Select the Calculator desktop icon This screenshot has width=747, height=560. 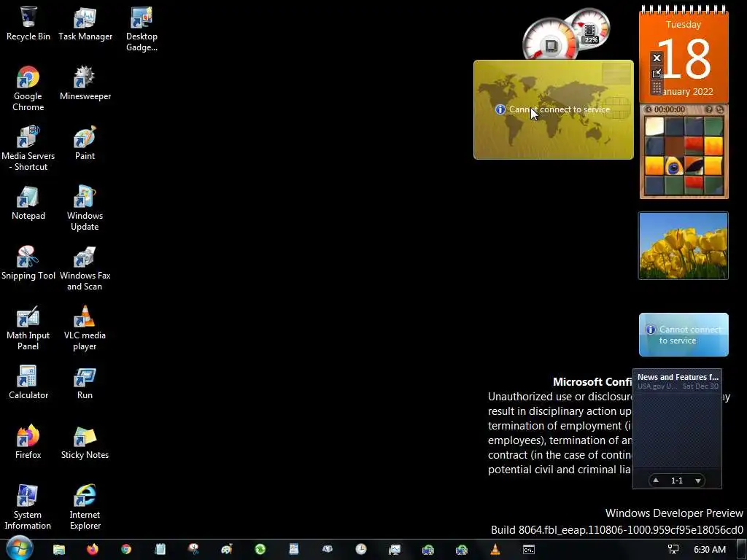[28, 383]
